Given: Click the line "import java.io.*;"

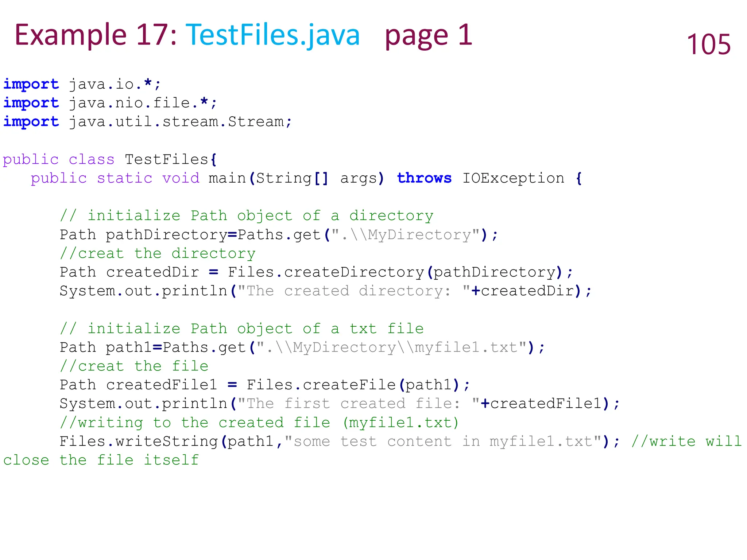Looking at the screenshot, I should click(82, 84).
